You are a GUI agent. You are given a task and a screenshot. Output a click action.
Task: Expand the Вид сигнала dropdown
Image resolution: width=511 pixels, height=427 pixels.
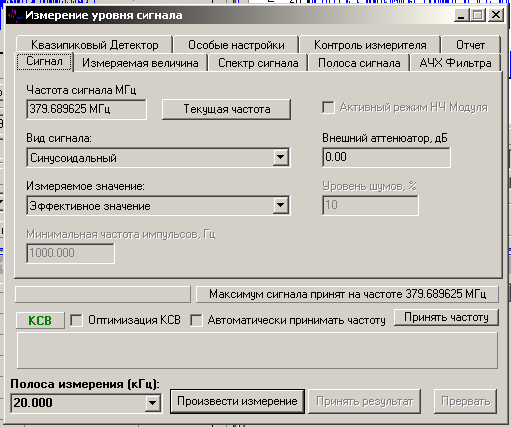point(280,157)
